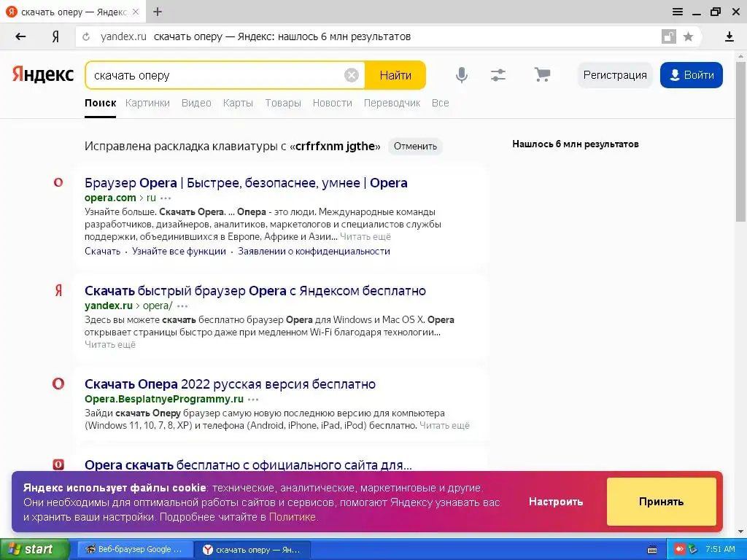Open the Все services tab
747x560 pixels.
(x=440, y=103)
